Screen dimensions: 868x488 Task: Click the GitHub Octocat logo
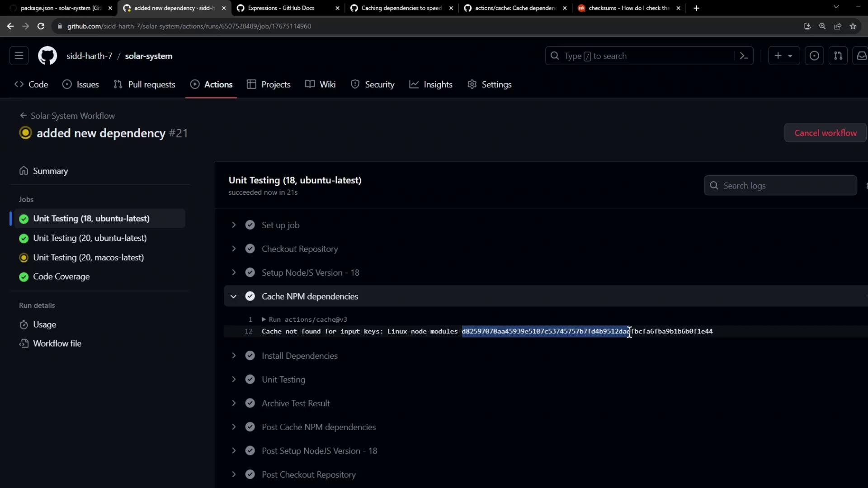[47, 56]
